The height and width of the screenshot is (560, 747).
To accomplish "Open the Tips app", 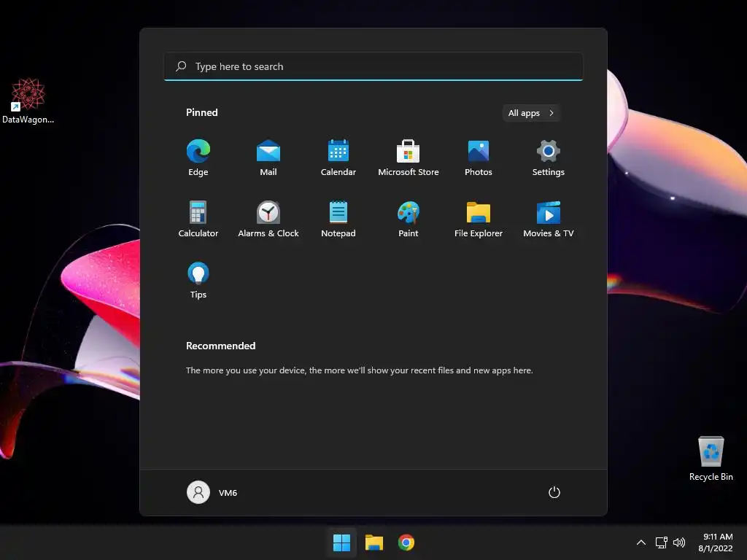I will [x=198, y=281].
